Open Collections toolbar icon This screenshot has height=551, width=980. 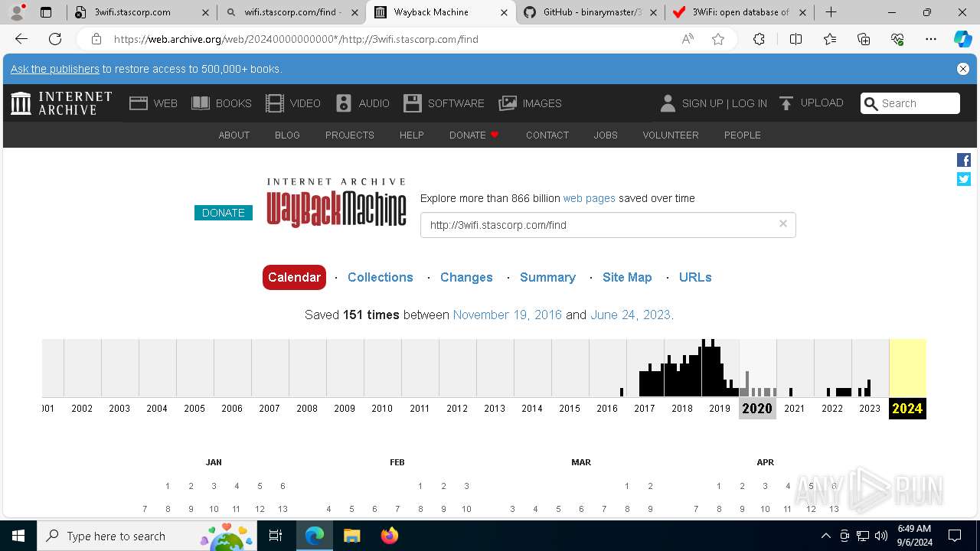coord(864,39)
